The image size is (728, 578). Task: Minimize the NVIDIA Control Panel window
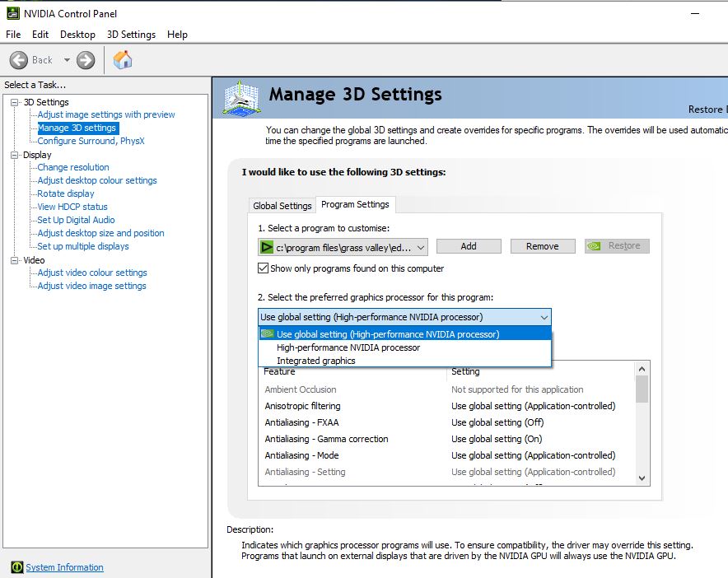tap(695, 13)
